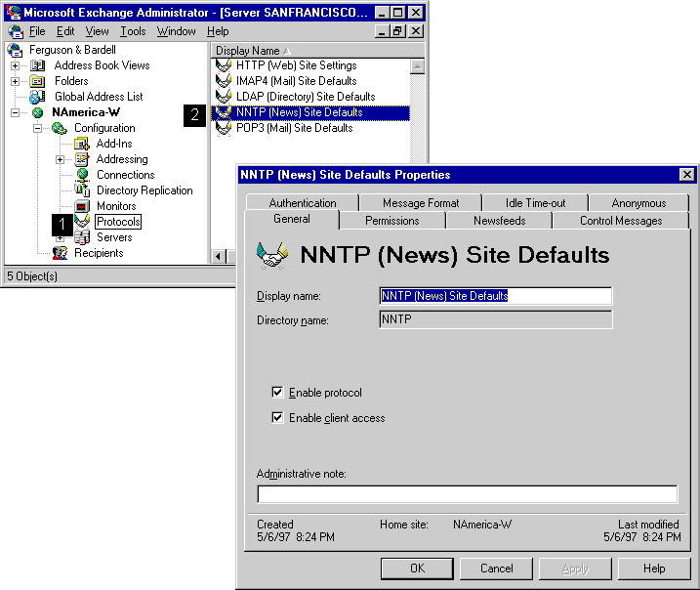Image resolution: width=700 pixels, height=590 pixels.
Task: Select the Protocols tree item label
Action: (118, 222)
